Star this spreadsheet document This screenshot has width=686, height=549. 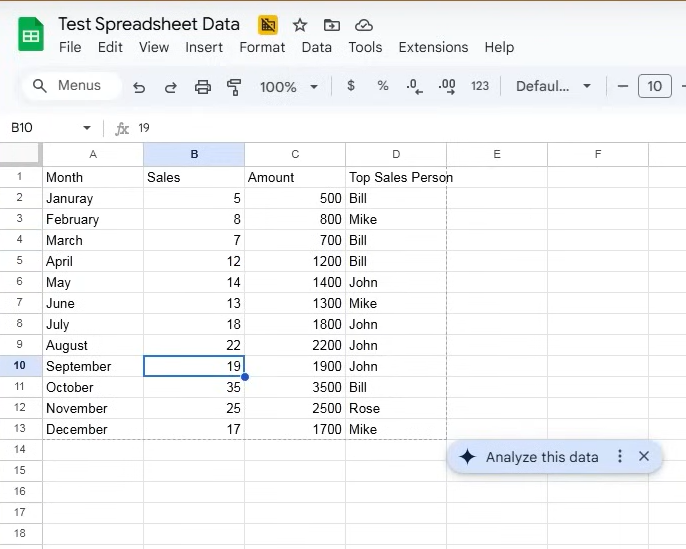tap(300, 25)
